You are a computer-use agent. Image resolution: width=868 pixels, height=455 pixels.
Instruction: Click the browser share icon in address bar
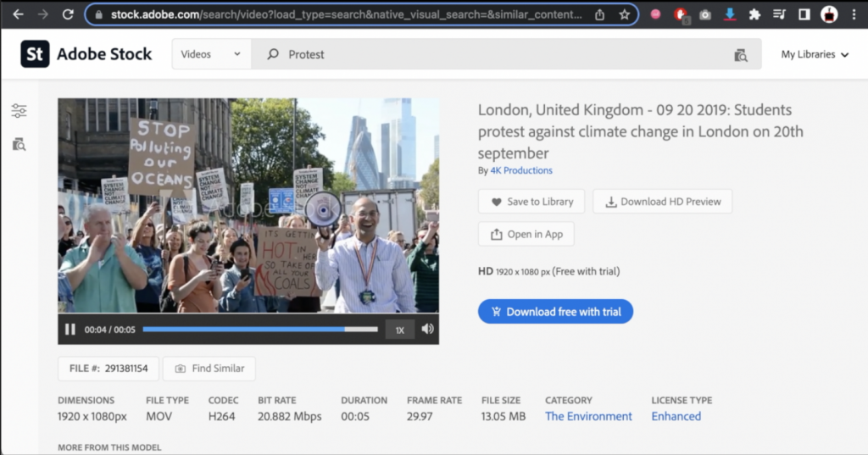(600, 14)
